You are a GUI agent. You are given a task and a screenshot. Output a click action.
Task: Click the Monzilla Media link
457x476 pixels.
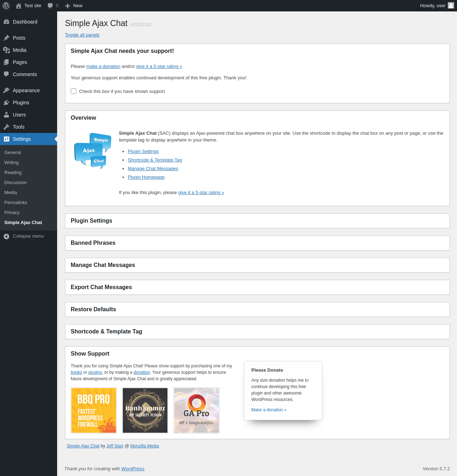[145, 446]
